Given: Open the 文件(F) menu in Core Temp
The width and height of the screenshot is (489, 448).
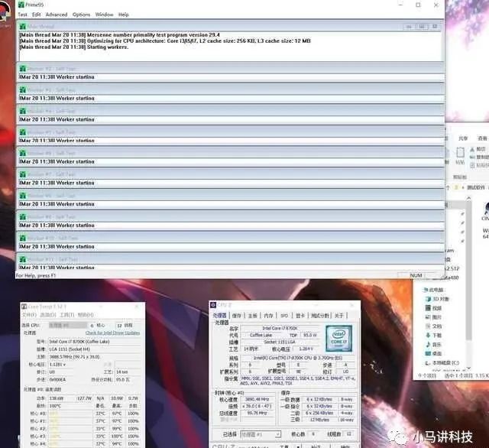Looking at the screenshot, I should pos(29,315).
